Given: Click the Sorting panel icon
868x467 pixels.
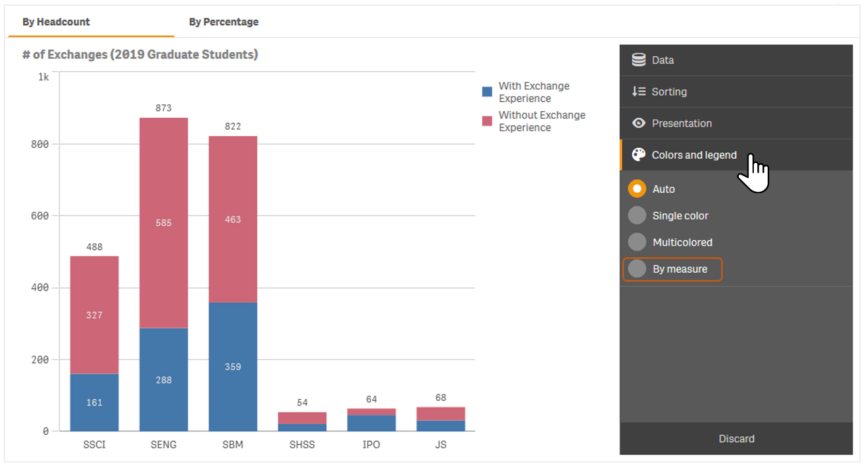Looking at the screenshot, I should click(x=639, y=91).
